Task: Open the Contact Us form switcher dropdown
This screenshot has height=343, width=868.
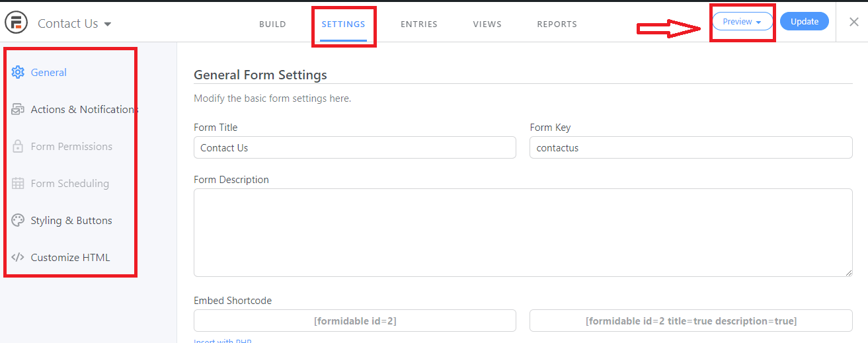Action: click(74, 24)
